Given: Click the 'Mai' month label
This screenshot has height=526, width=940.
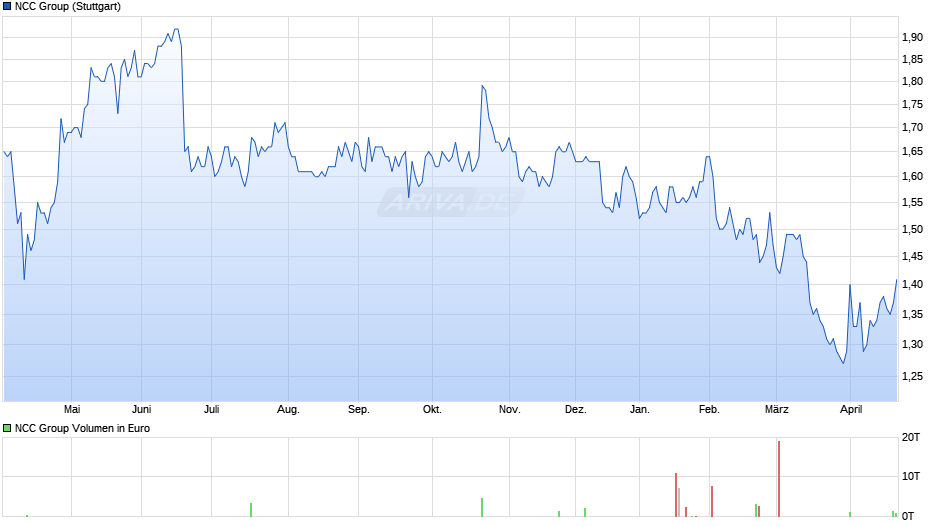Looking at the screenshot, I should point(72,409).
